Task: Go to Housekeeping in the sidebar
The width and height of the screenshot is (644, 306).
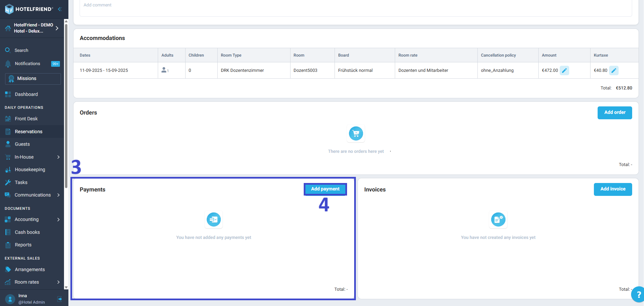Action: [x=30, y=169]
